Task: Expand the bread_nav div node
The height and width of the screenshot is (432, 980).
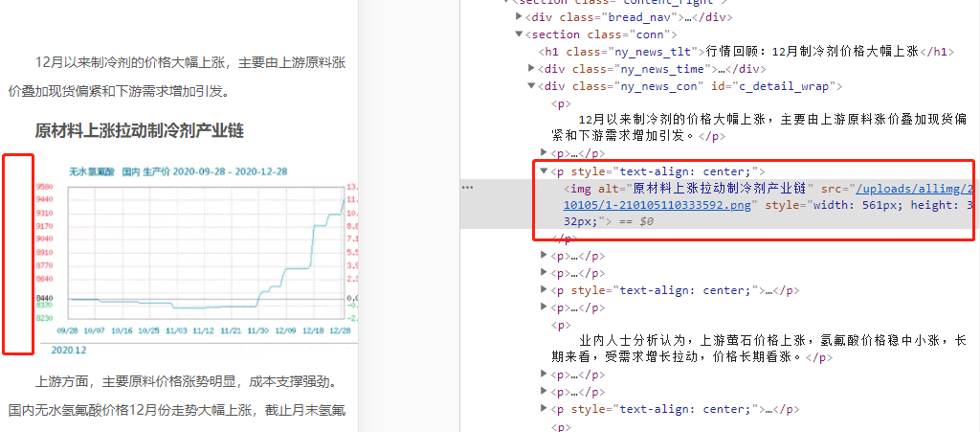Action: coord(519,17)
